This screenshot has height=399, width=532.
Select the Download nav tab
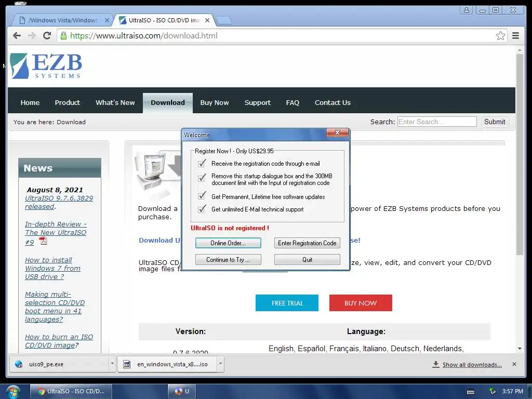click(x=168, y=103)
